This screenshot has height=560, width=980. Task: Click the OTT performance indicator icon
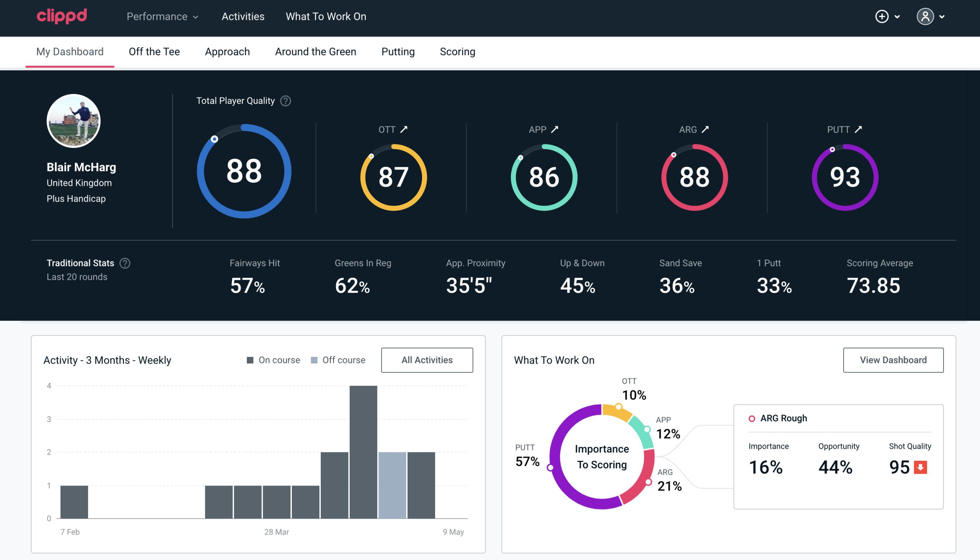[x=405, y=129]
